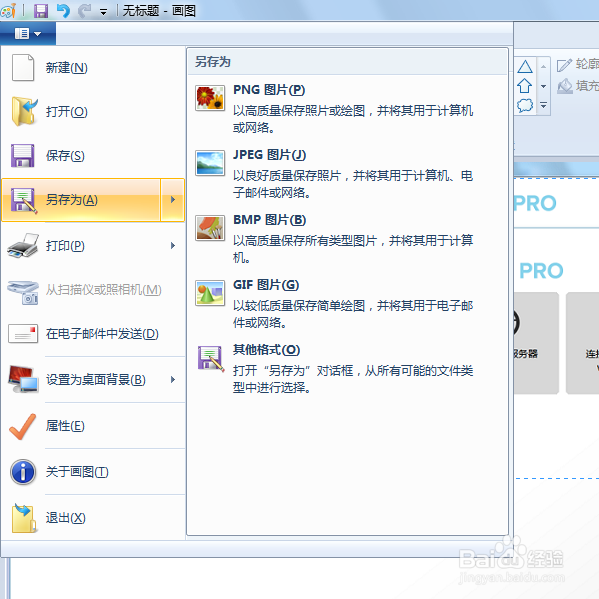This screenshot has height=599, width=599.
Task: Select the triangle shape in shapes gallery
Action: (525, 67)
